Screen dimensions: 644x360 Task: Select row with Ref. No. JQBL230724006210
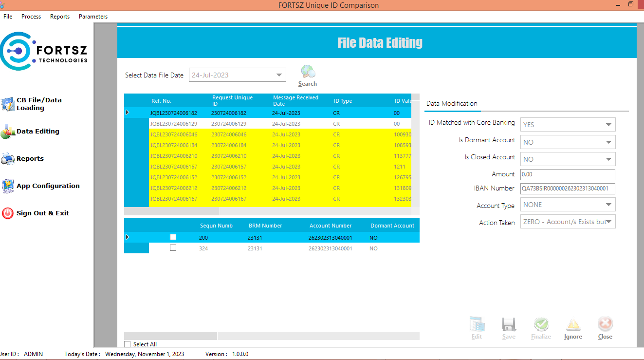click(x=174, y=156)
